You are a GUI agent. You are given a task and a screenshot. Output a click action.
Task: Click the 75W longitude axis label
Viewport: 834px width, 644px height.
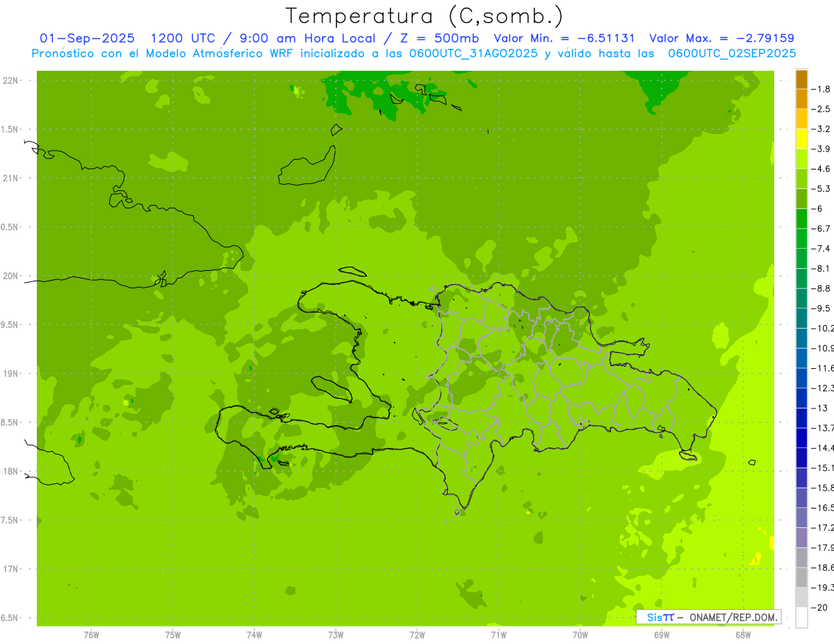pos(173,634)
